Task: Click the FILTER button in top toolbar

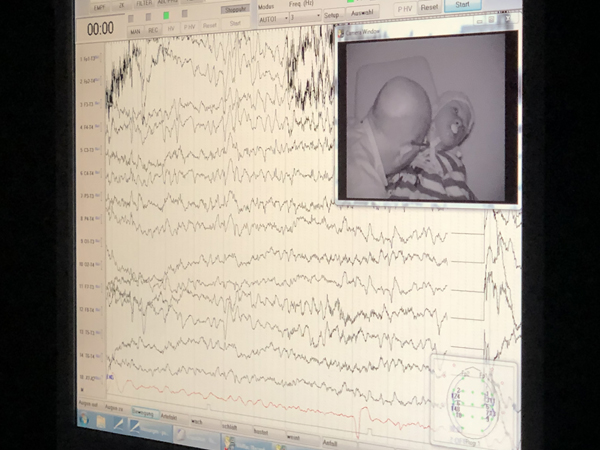Action: coord(144,3)
